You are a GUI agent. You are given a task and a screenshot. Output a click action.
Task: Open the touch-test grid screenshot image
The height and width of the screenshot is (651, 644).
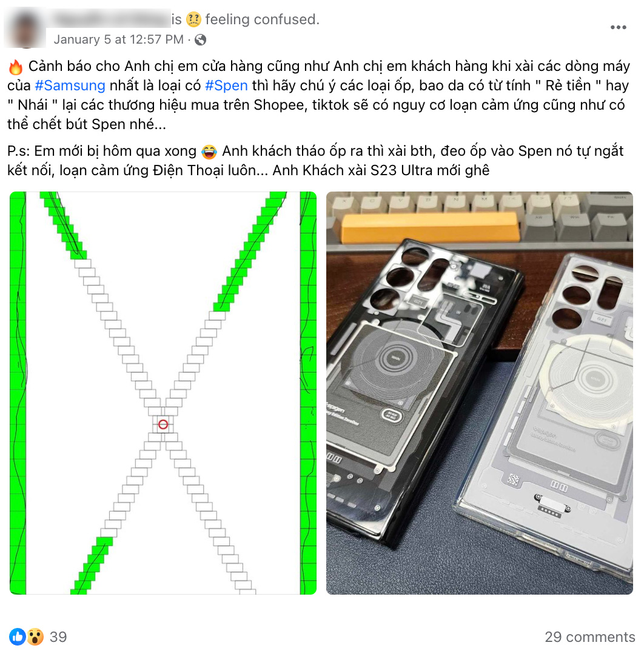click(x=163, y=393)
